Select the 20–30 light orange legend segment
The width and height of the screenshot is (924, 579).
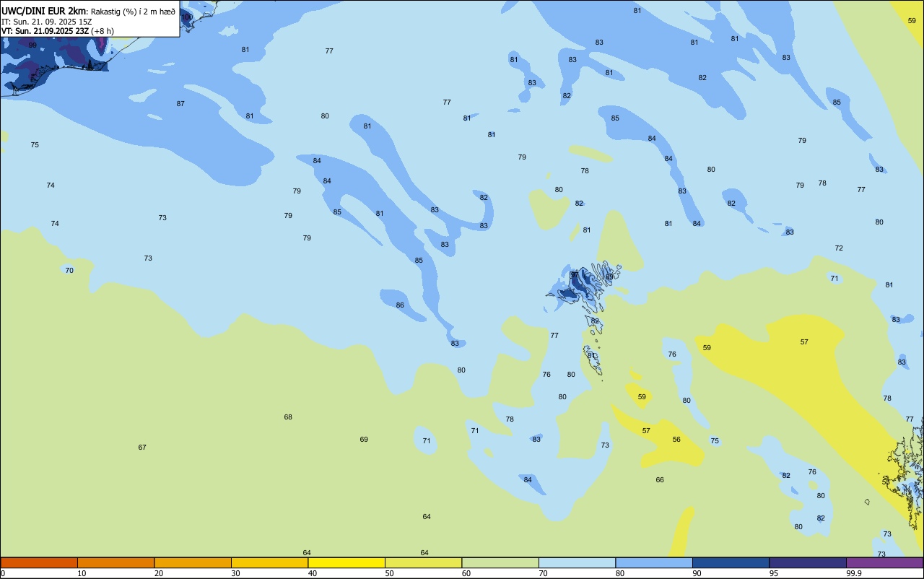(193, 562)
